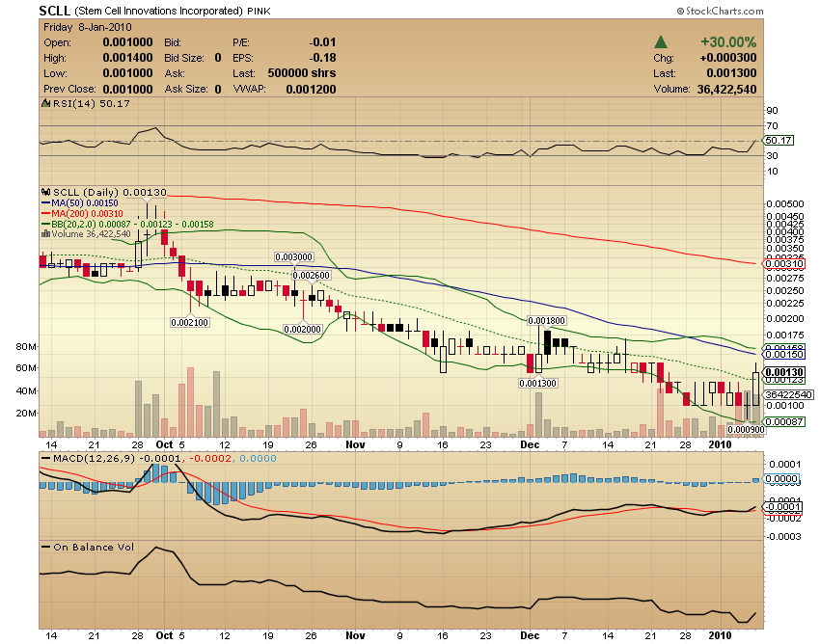The image size is (820, 644).
Task: Click the 0.001800 price annotation on chart
Action: pyautogui.click(x=546, y=320)
